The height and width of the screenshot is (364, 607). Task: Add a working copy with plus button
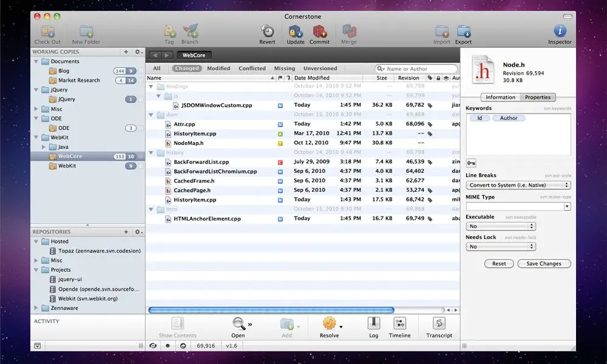pos(126,52)
